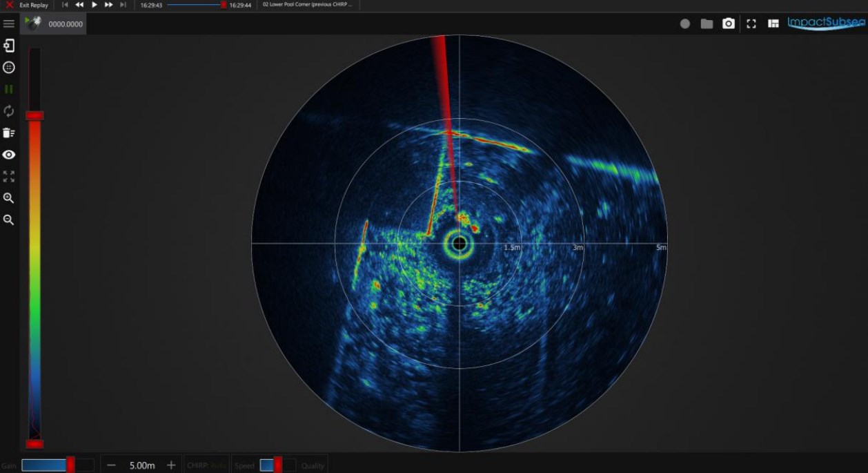
Task: Open the hamburger menu
Action: 9,23
